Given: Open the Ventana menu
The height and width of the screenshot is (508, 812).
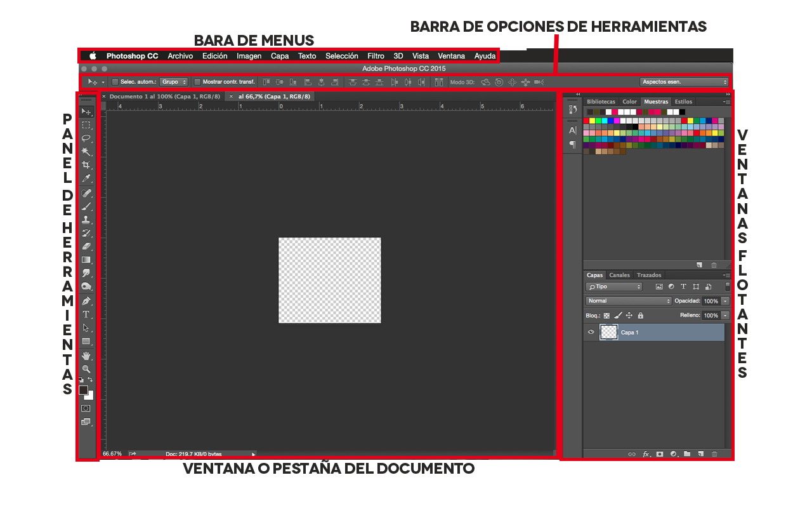Looking at the screenshot, I should tap(451, 56).
